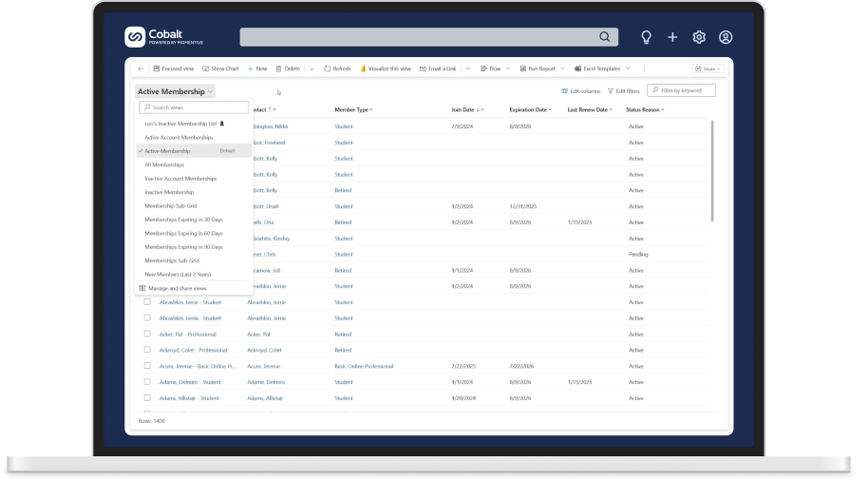The image size is (868, 481).
Task: Open settings with the gear icon
Action: (699, 37)
